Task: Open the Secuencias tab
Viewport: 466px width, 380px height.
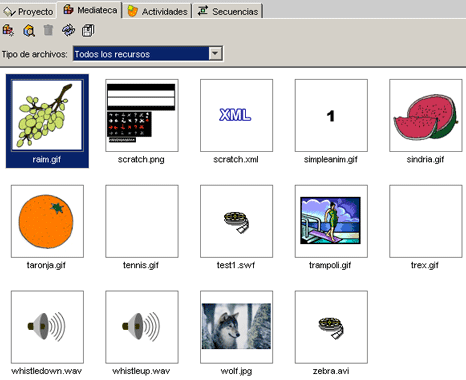Action: click(228, 11)
